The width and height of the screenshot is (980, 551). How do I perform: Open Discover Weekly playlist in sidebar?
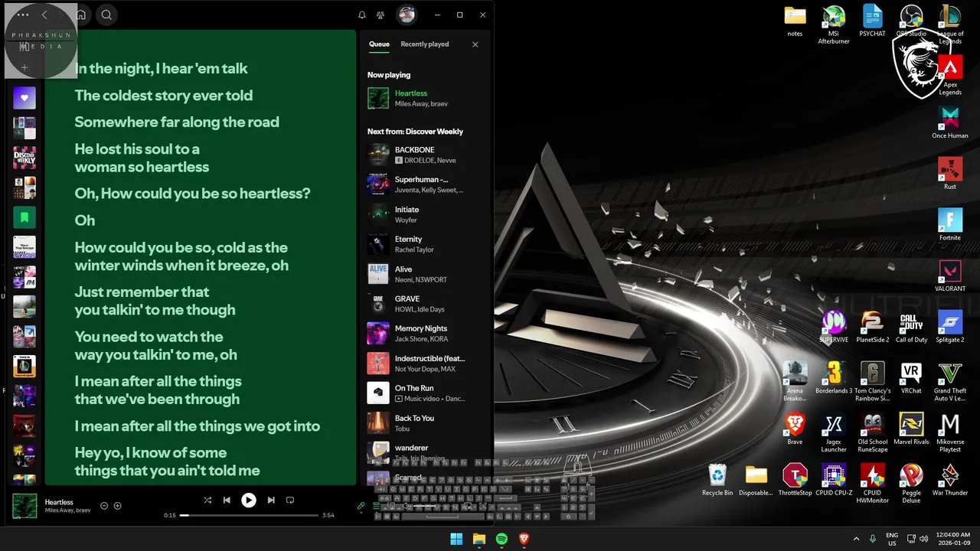(x=24, y=158)
